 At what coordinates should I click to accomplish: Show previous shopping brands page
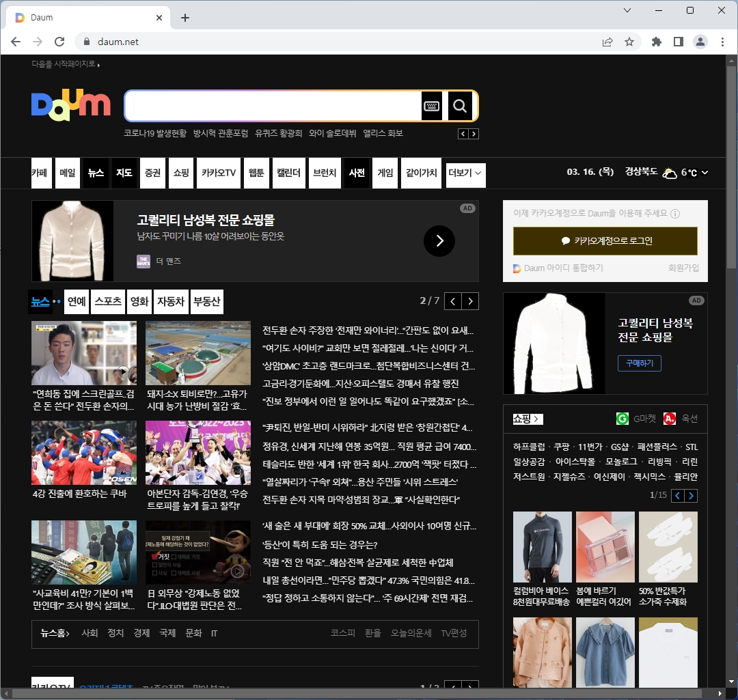(x=678, y=495)
